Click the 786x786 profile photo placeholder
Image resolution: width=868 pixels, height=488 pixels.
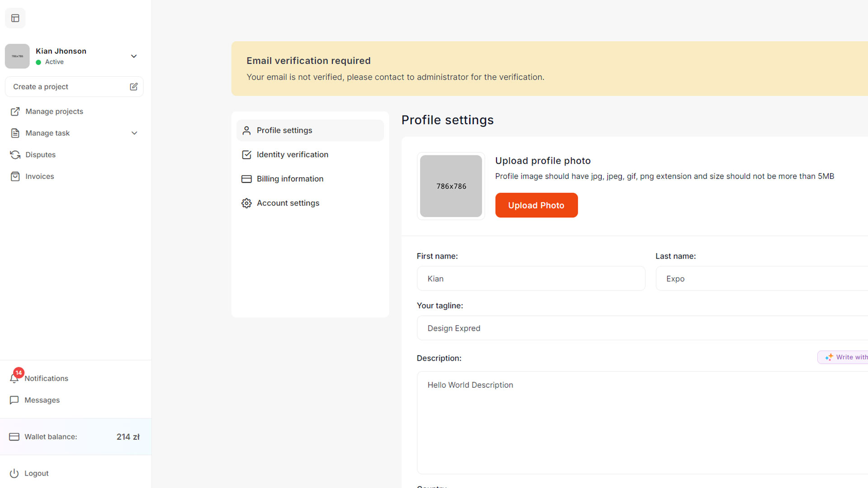[451, 186]
